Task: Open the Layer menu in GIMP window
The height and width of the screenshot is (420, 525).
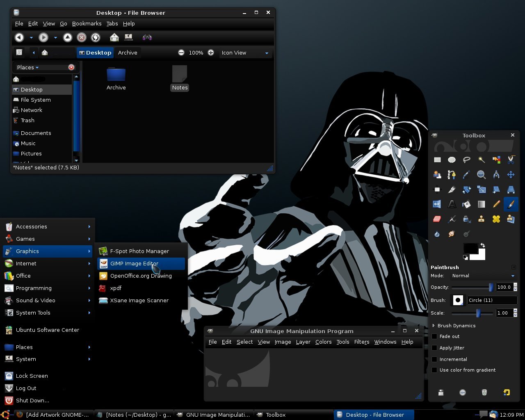Action: pos(303,342)
